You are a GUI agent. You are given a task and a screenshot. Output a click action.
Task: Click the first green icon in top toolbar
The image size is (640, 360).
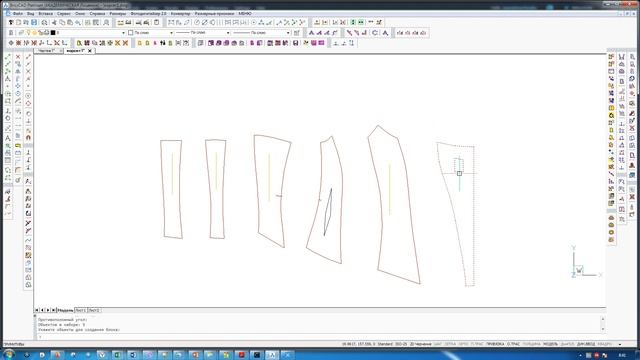point(353,22)
